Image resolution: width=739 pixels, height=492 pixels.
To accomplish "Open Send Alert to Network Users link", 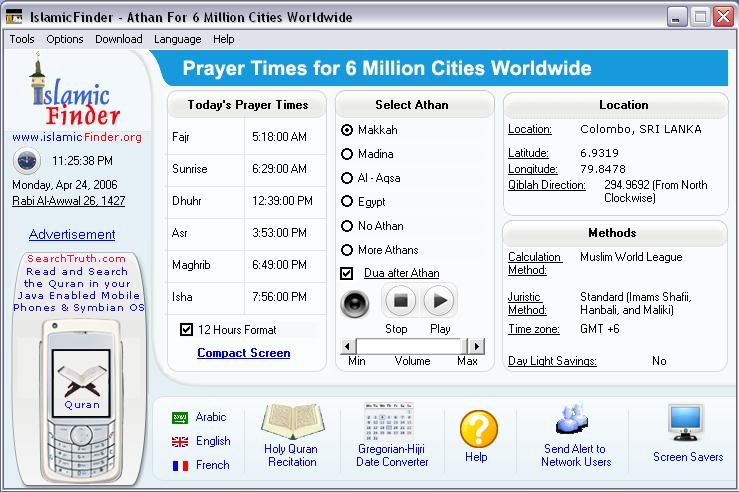I will point(576,455).
